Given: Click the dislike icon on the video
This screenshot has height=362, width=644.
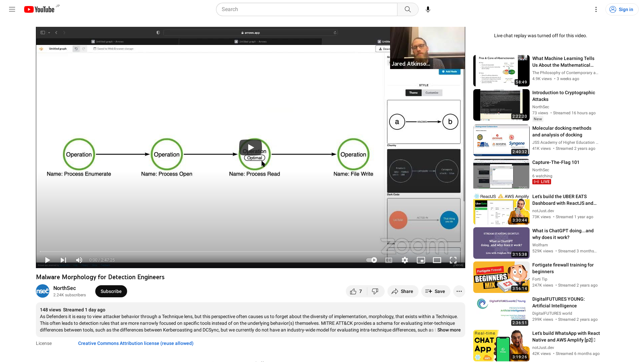Looking at the screenshot, I should tap(374, 291).
